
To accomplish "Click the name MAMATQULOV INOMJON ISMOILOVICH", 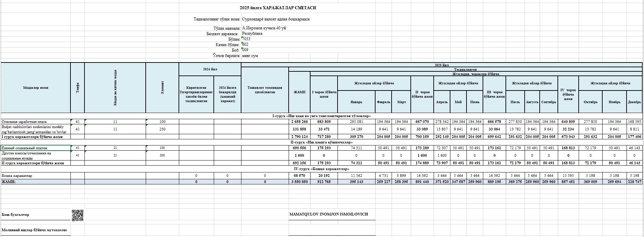I will 328,214.
